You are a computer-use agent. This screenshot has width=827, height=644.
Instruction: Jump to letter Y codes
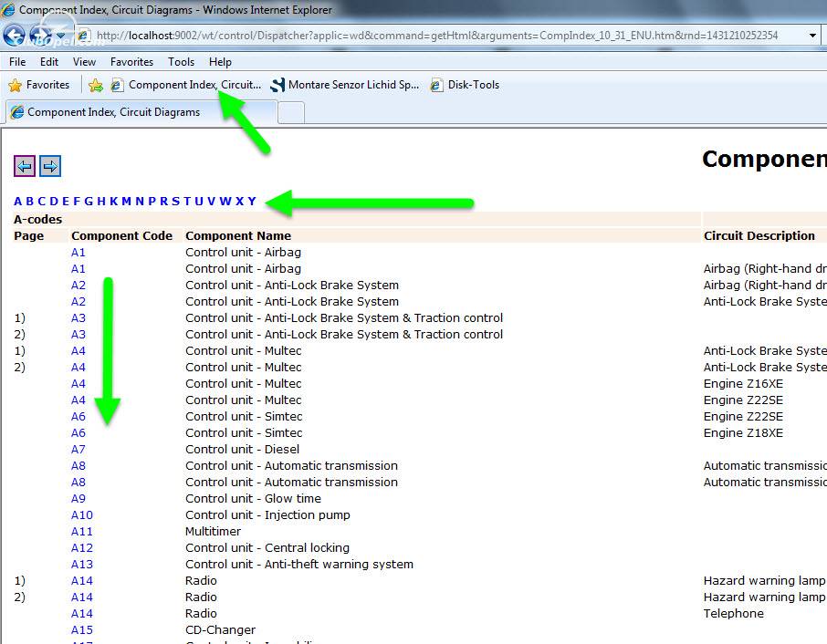coord(252,202)
